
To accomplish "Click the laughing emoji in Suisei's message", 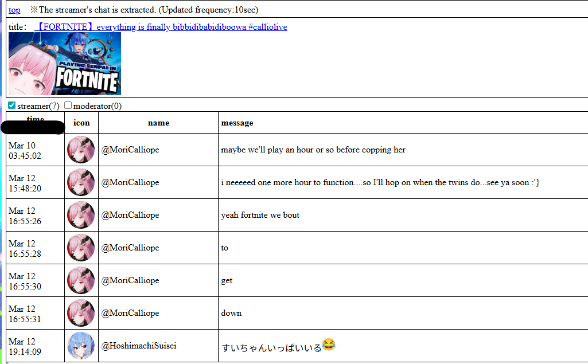I will [329, 344].
